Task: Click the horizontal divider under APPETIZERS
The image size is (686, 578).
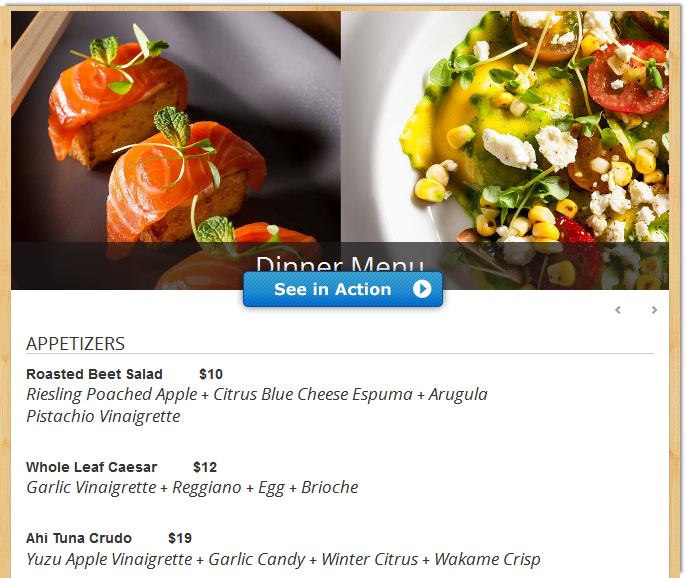Action: coord(340,353)
